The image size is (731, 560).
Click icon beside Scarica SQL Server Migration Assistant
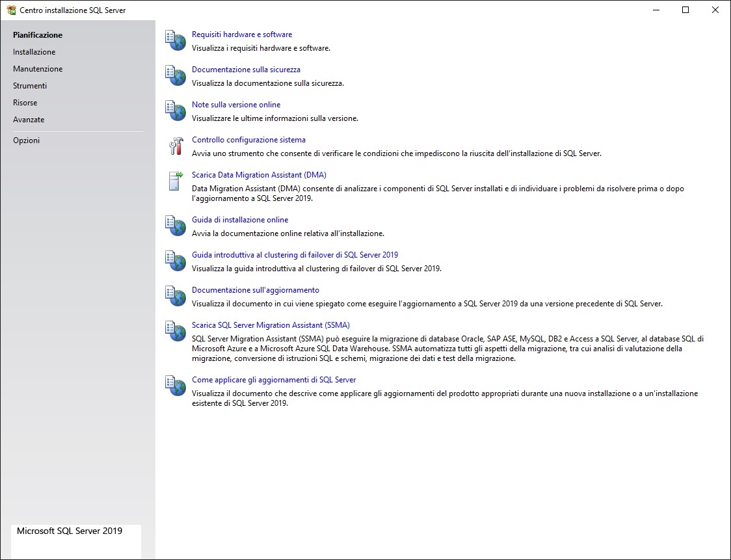176,331
